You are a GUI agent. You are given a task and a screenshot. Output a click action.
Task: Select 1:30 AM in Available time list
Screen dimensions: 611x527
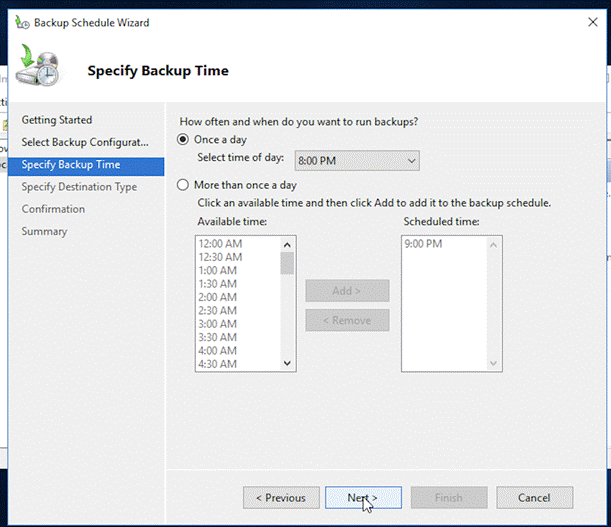coord(217,284)
